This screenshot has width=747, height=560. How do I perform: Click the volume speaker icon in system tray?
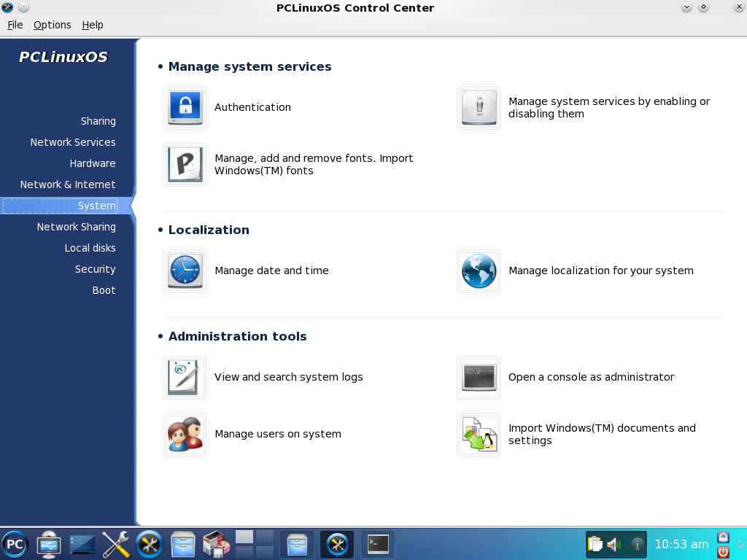[x=614, y=544]
